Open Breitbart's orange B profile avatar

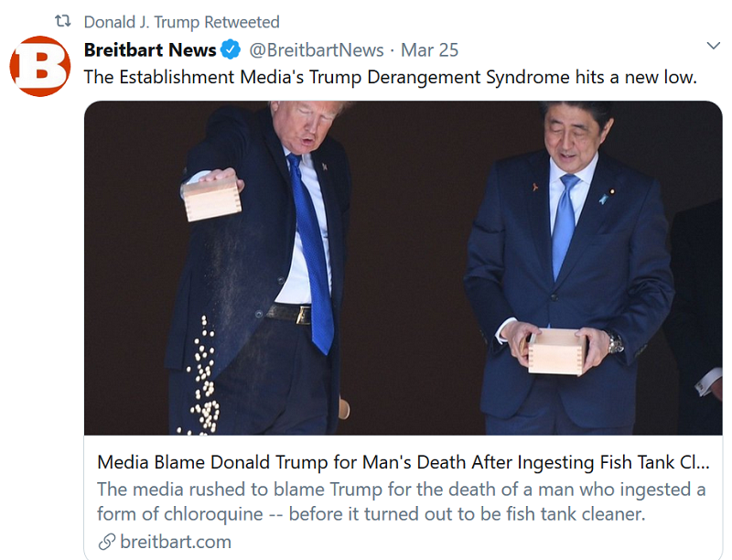coord(39,66)
